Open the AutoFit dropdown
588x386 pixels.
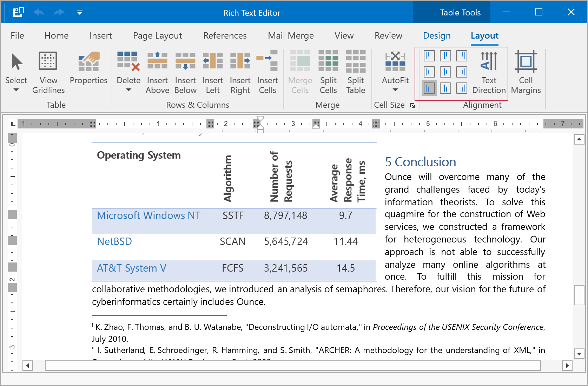coord(395,90)
